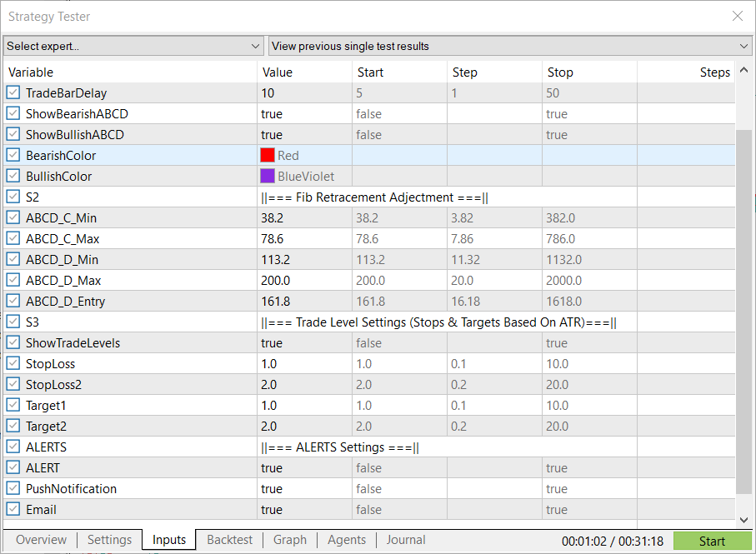Open the Graph tab
Image resolution: width=756 pixels, height=554 pixels.
(x=289, y=540)
